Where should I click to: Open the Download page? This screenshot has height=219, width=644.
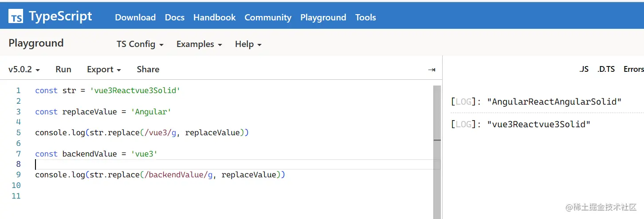pyautogui.click(x=135, y=18)
